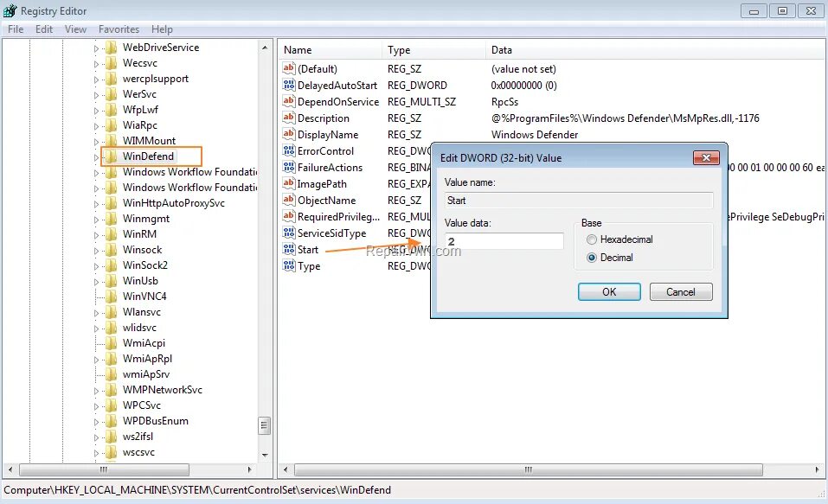Click the DelayedAutoStart DWORD value icon
Image resolution: width=828 pixels, height=504 pixels.
(289, 85)
